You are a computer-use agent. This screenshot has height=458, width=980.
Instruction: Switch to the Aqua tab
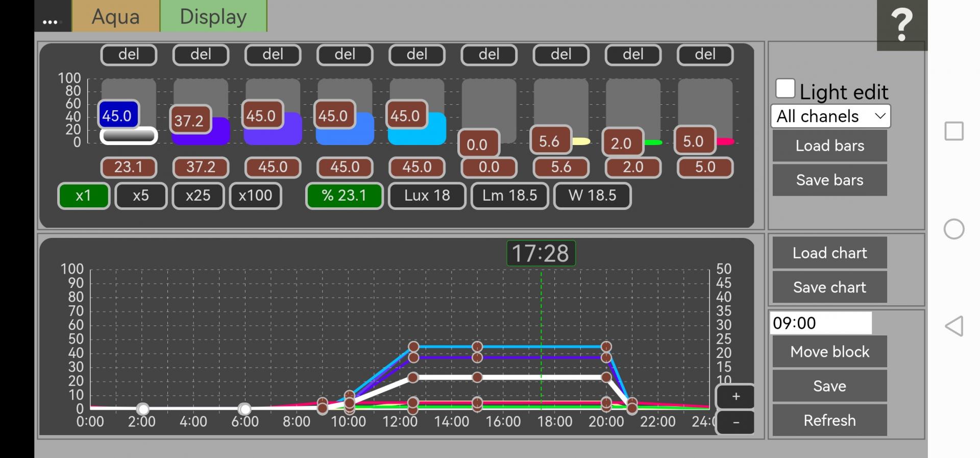(x=116, y=16)
